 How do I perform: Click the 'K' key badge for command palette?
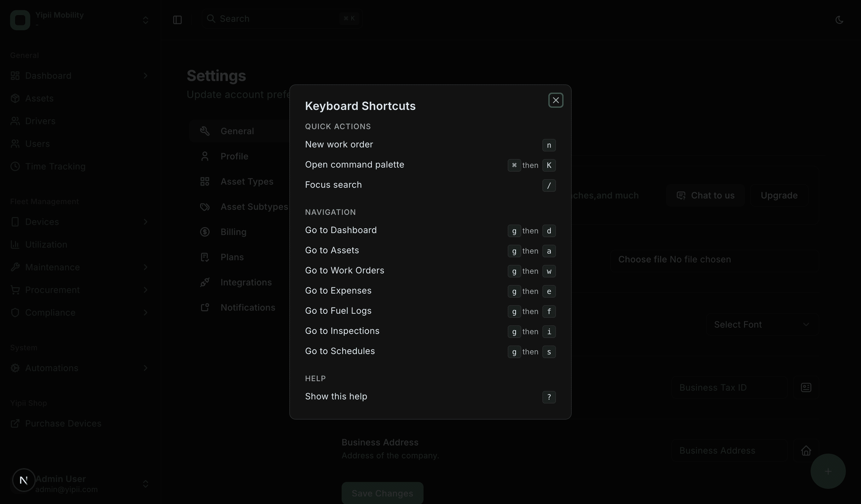click(x=549, y=165)
